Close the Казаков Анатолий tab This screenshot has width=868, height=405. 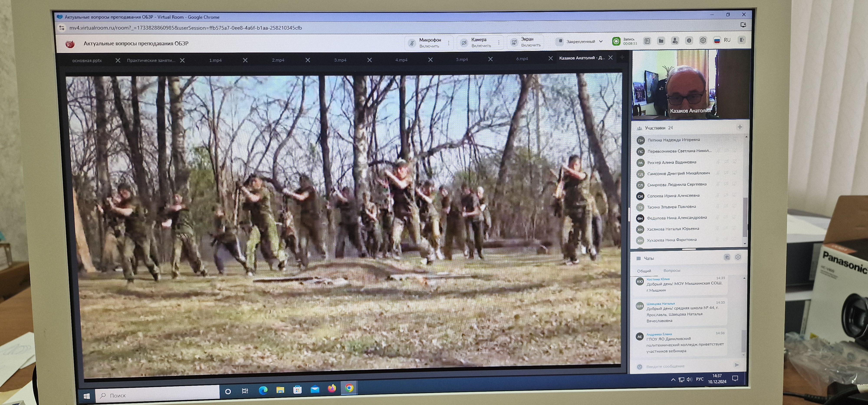[610, 58]
